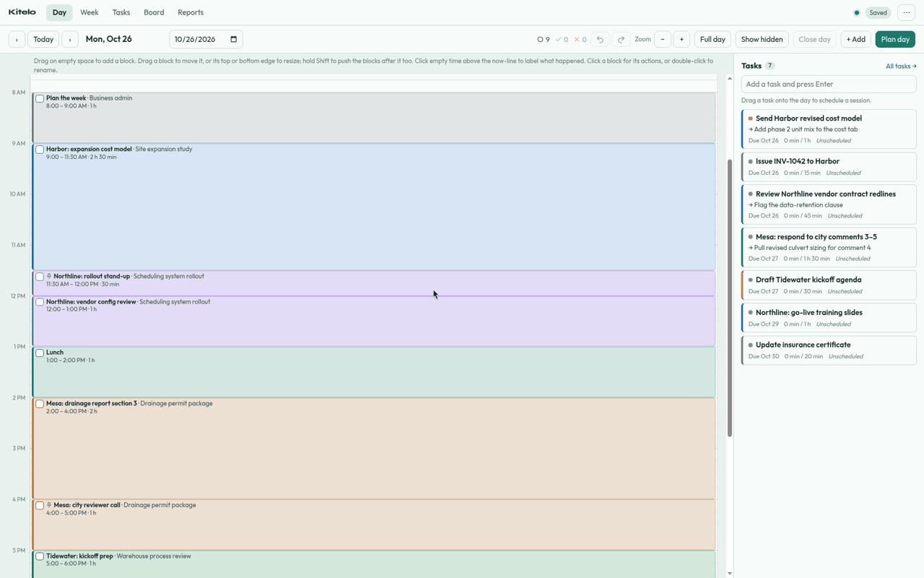This screenshot has height=578, width=924.
Task: Click the undo arrow icon
Action: point(600,40)
